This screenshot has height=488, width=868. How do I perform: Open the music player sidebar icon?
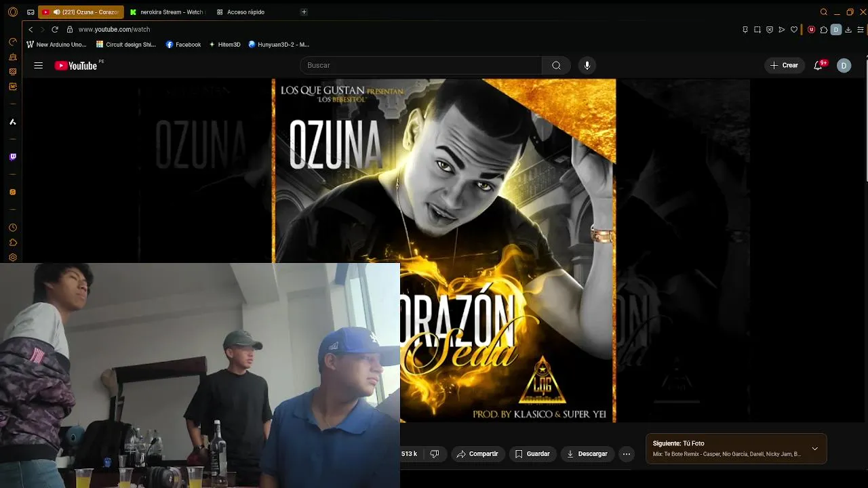point(12,192)
